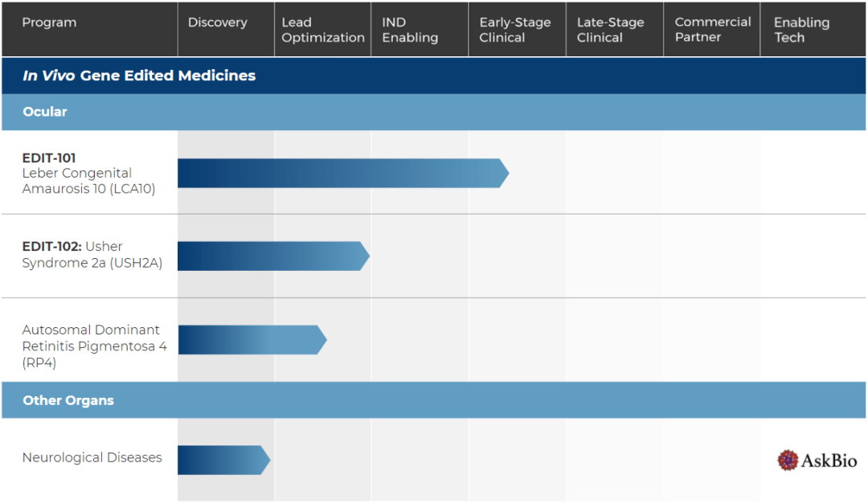
Task: Select the RP4 program progress bar
Action: (252, 340)
